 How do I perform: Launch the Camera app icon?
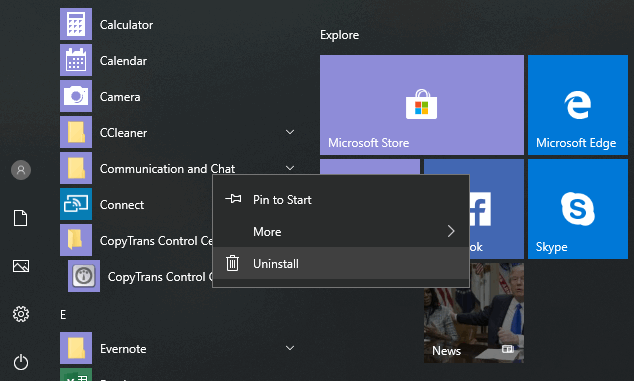tap(76, 96)
